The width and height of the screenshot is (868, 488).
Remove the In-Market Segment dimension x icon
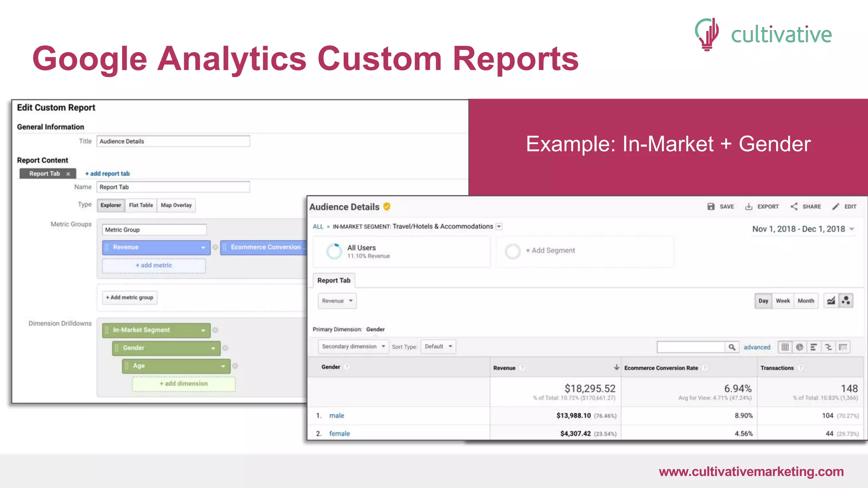point(215,330)
